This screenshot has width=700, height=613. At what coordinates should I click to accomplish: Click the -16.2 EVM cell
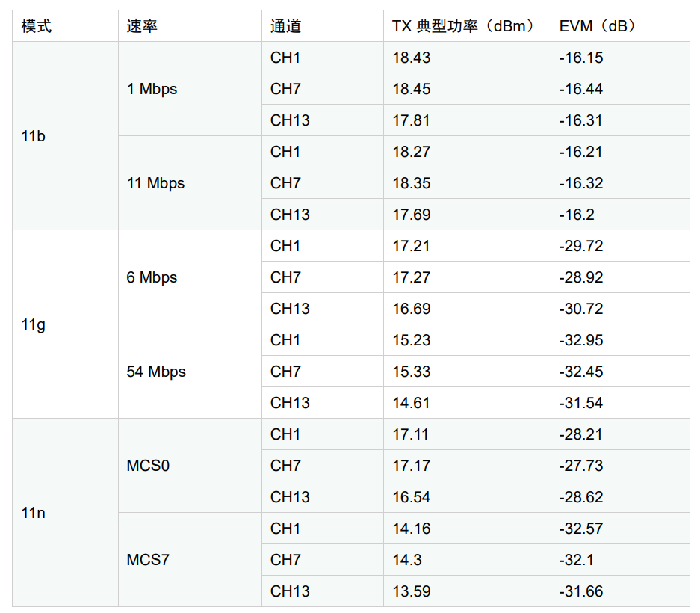point(621,215)
